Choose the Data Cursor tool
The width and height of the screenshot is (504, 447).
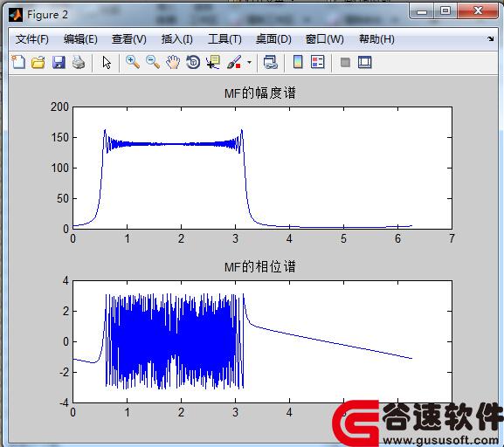click(213, 62)
